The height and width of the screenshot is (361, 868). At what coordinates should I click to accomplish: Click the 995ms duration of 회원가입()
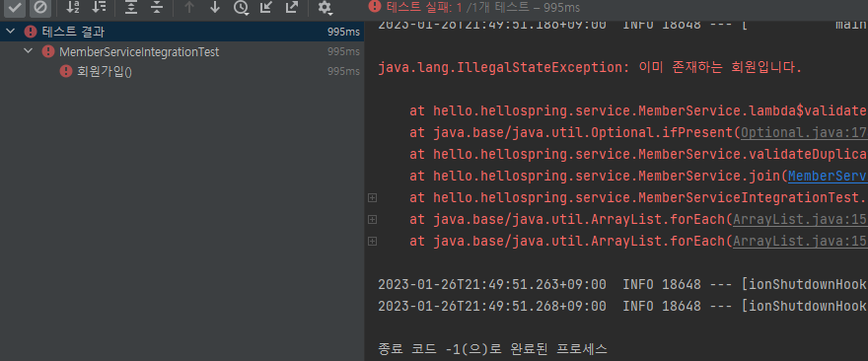343,71
